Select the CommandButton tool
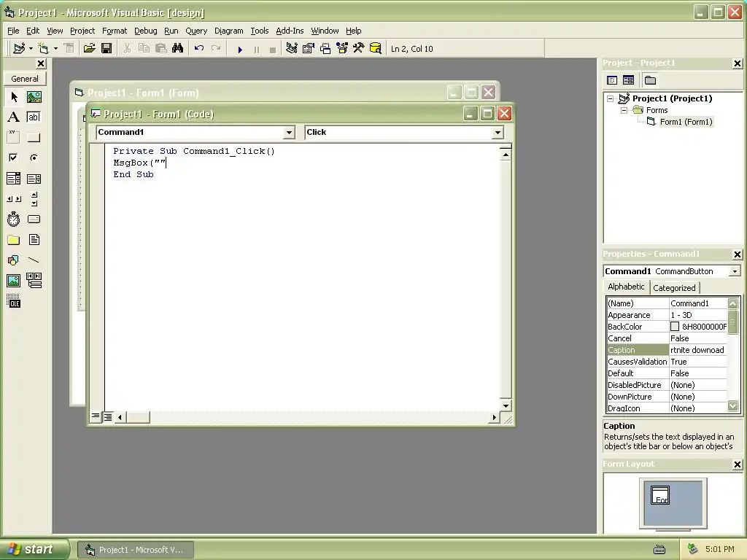 pyautogui.click(x=34, y=138)
